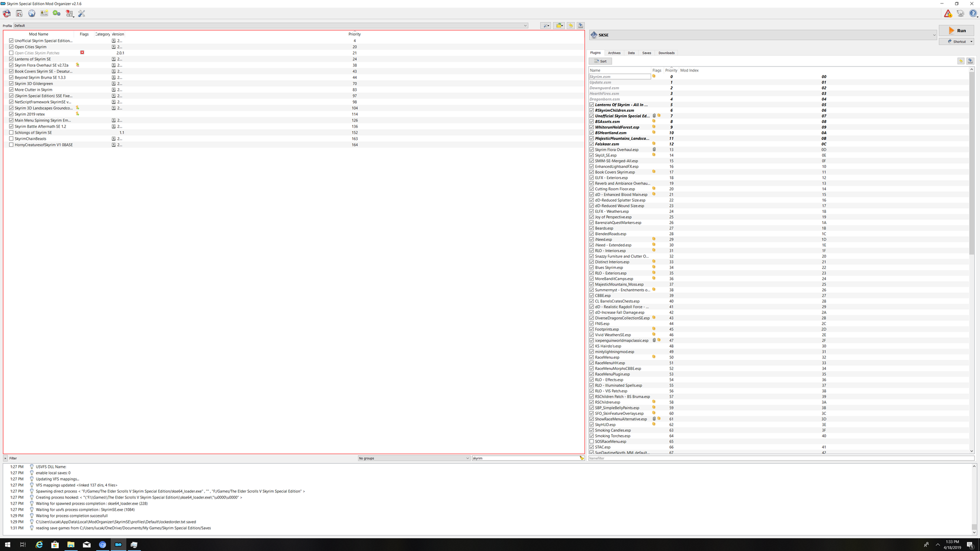Screen dimensions: 980x551
Task: Open the Change Game instance icon in toolbar
Action: pyautogui.click(x=7, y=14)
